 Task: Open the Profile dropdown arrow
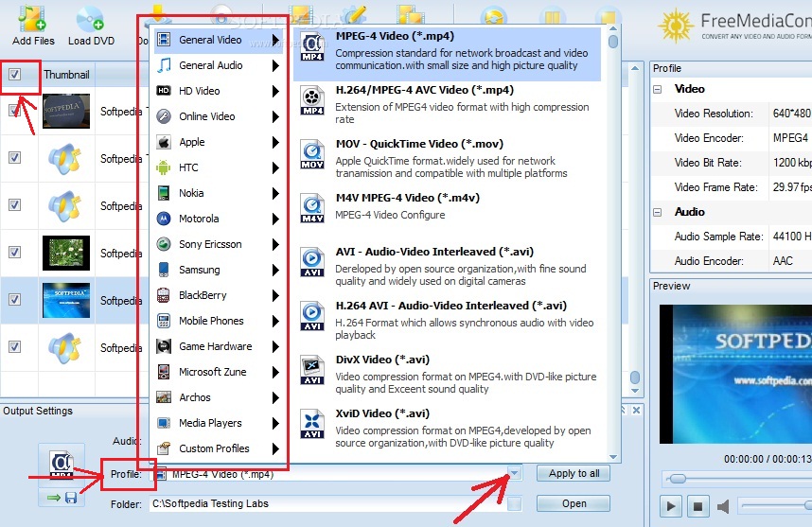point(514,473)
